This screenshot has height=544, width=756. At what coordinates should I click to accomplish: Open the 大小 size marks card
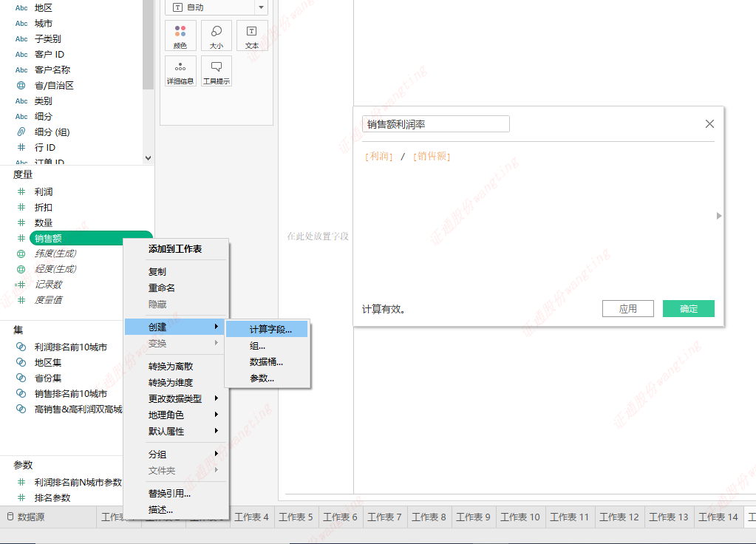[217, 35]
